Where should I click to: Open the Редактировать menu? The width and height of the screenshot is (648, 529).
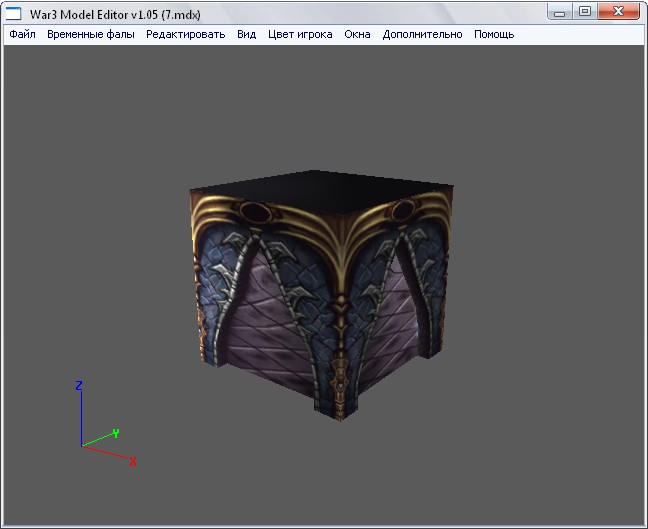click(x=186, y=34)
